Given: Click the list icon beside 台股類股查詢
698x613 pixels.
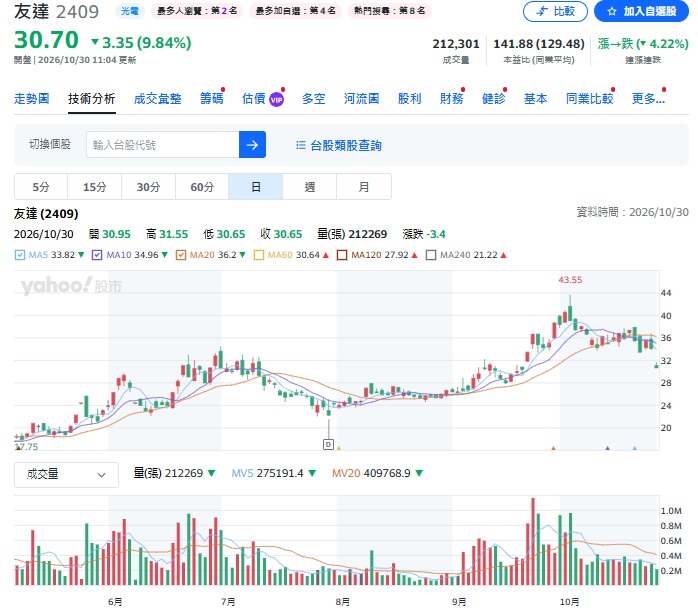Looking at the screenshot, I should click(x=300, y=145).
